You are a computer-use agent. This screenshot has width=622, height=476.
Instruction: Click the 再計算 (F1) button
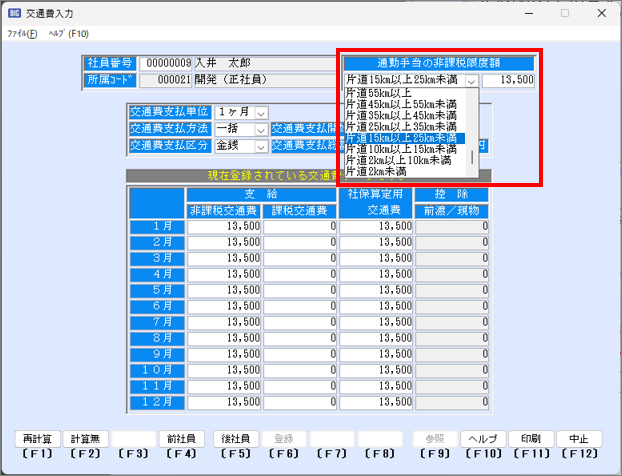pos(38,439)
